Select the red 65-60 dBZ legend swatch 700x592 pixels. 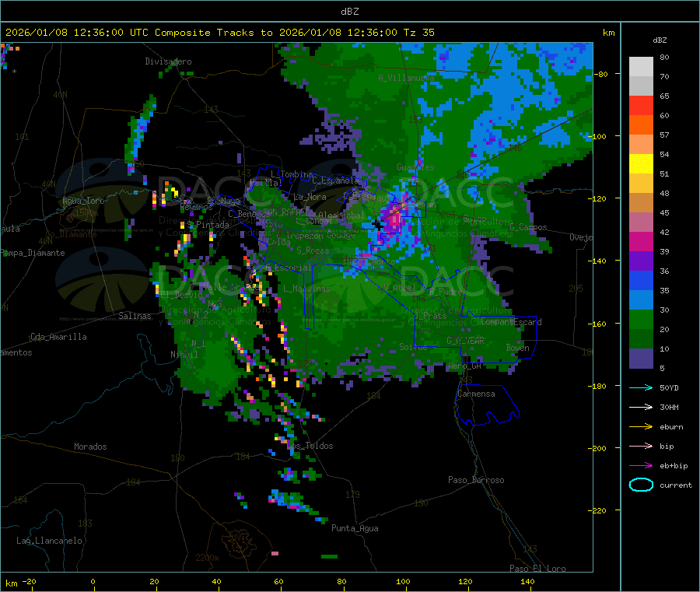click(641, 105)
